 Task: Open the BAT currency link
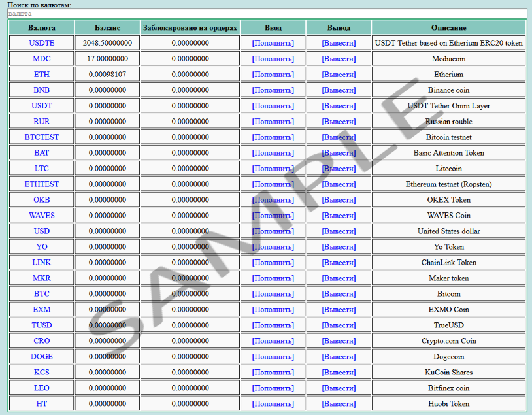click(x=41, y=153)
